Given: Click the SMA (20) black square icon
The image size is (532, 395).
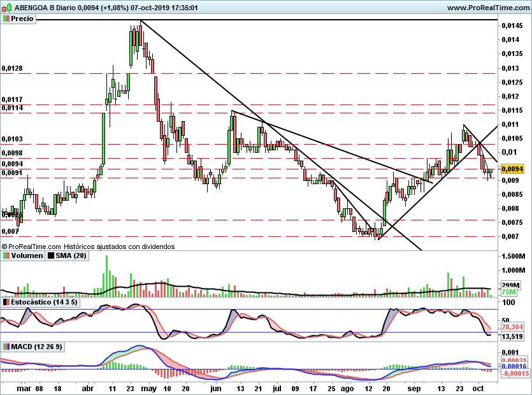Looking at the screenshot, I should [50, 255].
